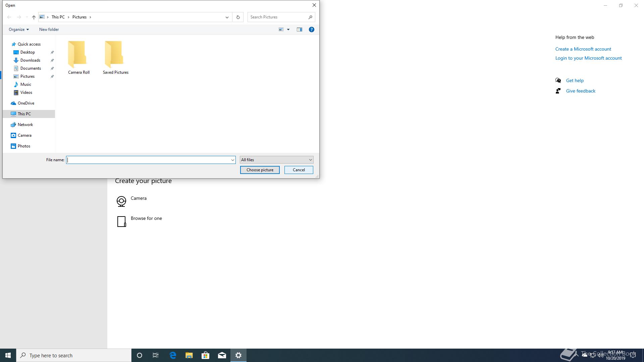
Task: Click the search magnifier in Search Pictures
Action: (310, 17)
